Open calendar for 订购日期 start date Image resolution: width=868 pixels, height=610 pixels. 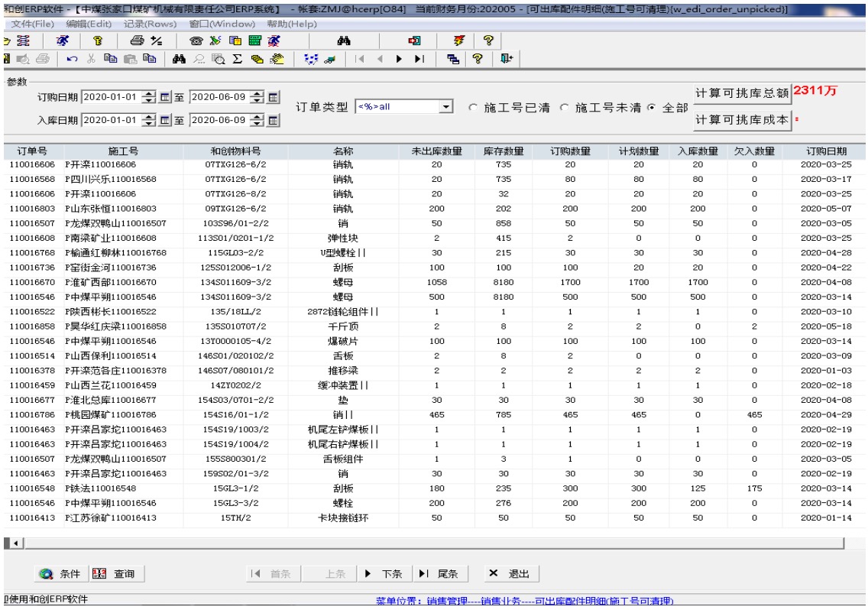165,97
